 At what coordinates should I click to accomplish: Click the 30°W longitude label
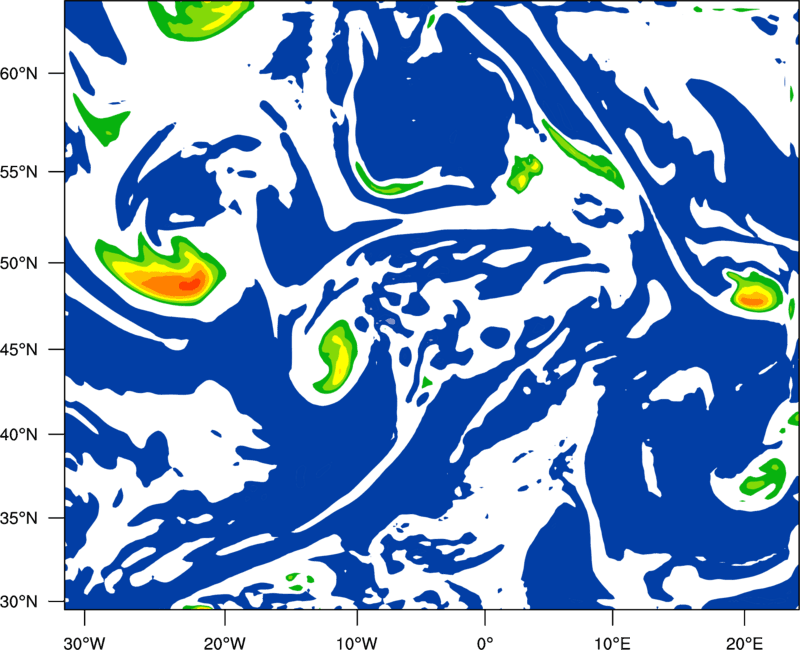coord(84,643)
